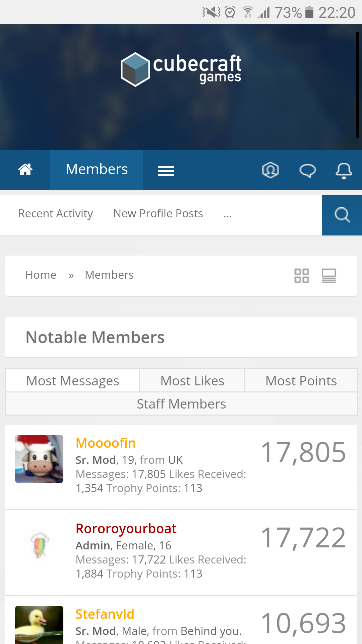The height and width of the screenshot is (644, 362).
Task: Go to Home breadcrumb link
Action: coord(41,275)
